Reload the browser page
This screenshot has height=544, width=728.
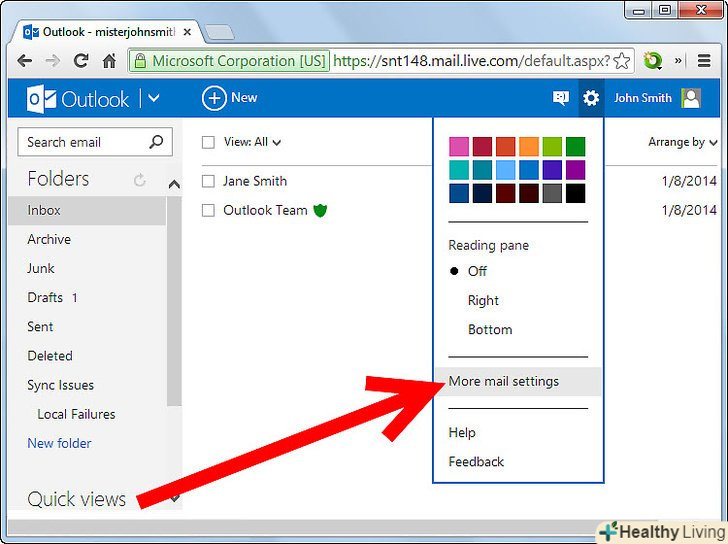[x=81, y=61]
